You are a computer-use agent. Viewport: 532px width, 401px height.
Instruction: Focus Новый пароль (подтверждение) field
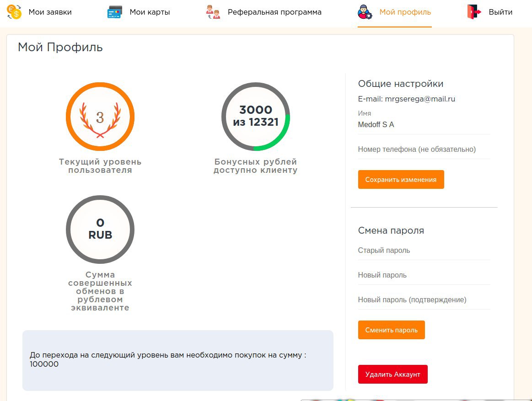424,300
